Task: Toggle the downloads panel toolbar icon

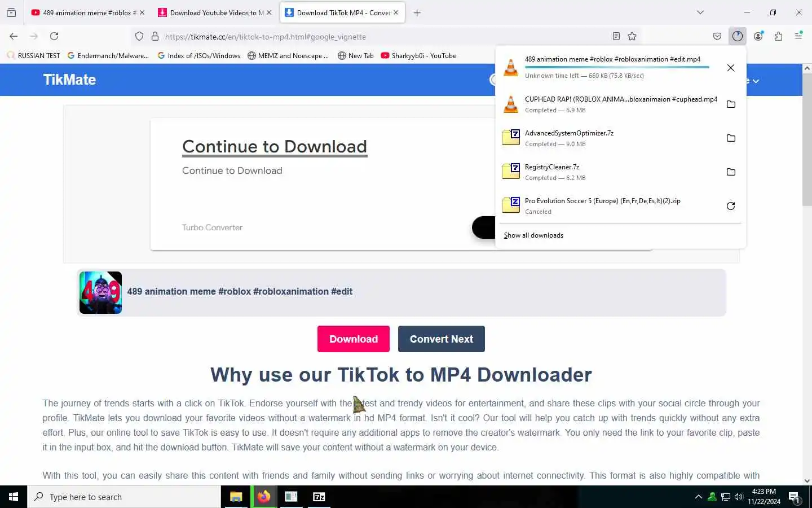Action: [x=738, y=36]
